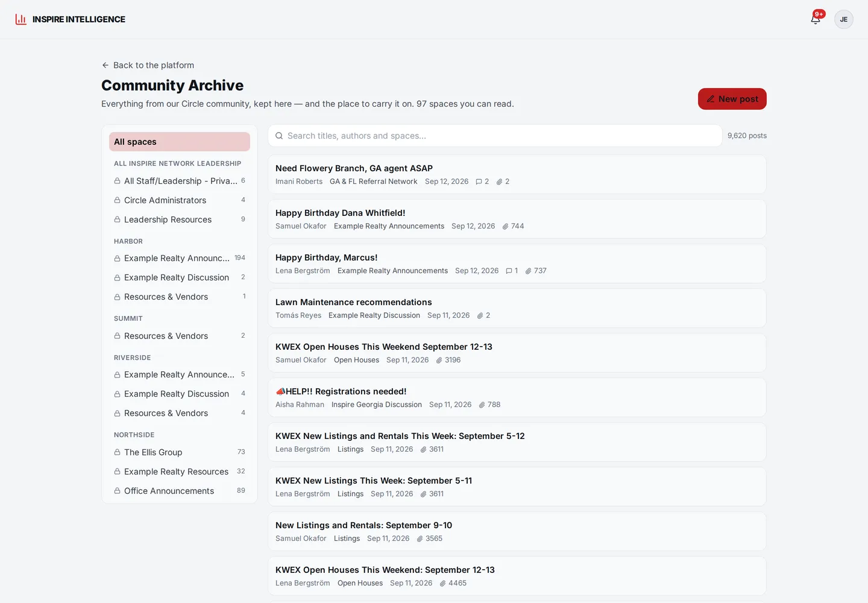This screenshot has height=603, width=868.
Task: Open Example Realty Resources space
Action: (x=180, y=472)
